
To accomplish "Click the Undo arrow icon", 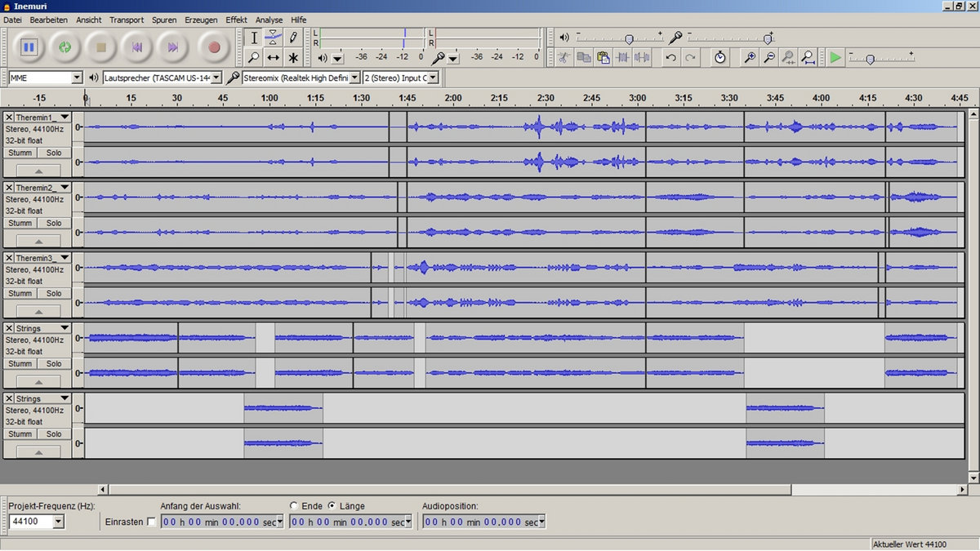I will click(670, 57).
